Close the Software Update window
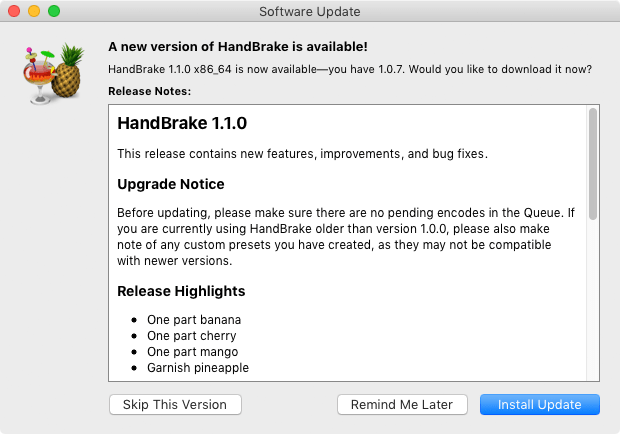Screen dimensions: 620x434 pos(14,11)
